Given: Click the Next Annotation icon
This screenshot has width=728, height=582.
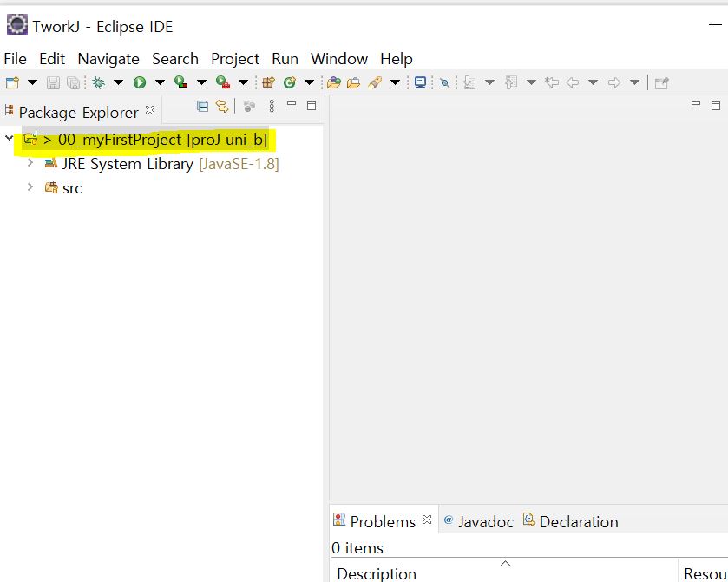Looking at the screenshot, I should (x=469, y=82).
